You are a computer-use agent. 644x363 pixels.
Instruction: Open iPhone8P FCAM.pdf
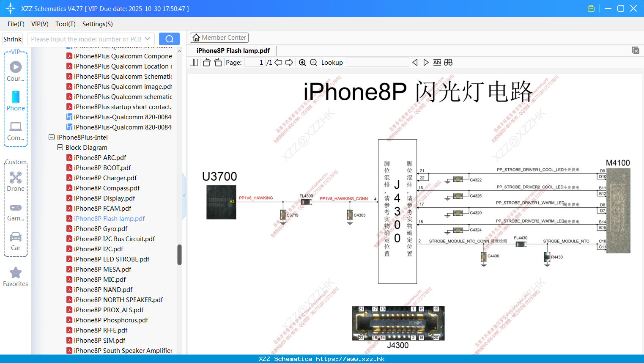click(x=102, y=209)
